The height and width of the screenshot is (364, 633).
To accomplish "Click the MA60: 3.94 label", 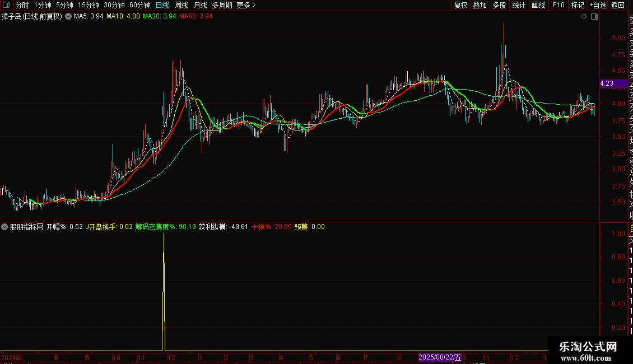I will 196,16.
